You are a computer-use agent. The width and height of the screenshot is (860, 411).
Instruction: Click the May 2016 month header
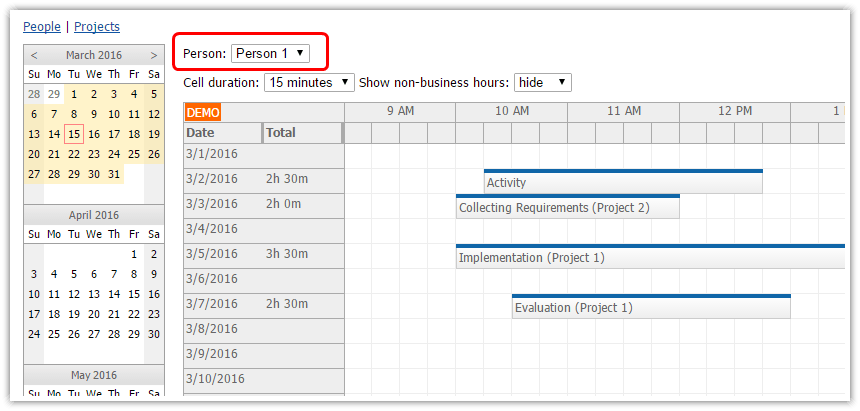(94, 375)
